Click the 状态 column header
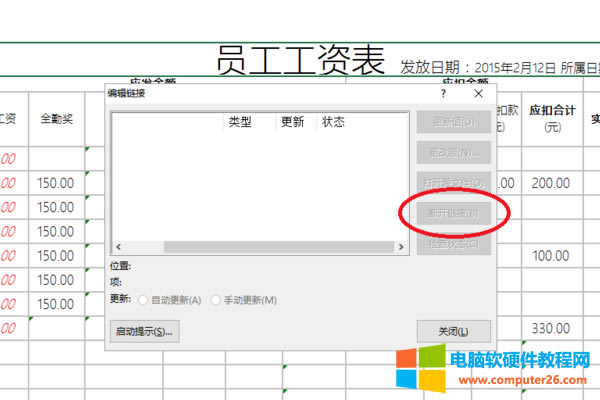The height and width of the screenshot is (400, 600). (x=333, y=122)
